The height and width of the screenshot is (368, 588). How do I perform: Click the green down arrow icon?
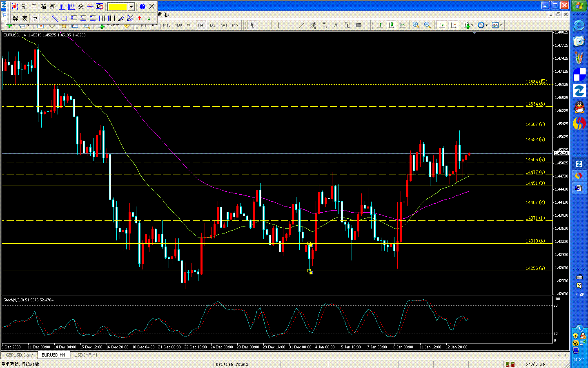[149, 18]
